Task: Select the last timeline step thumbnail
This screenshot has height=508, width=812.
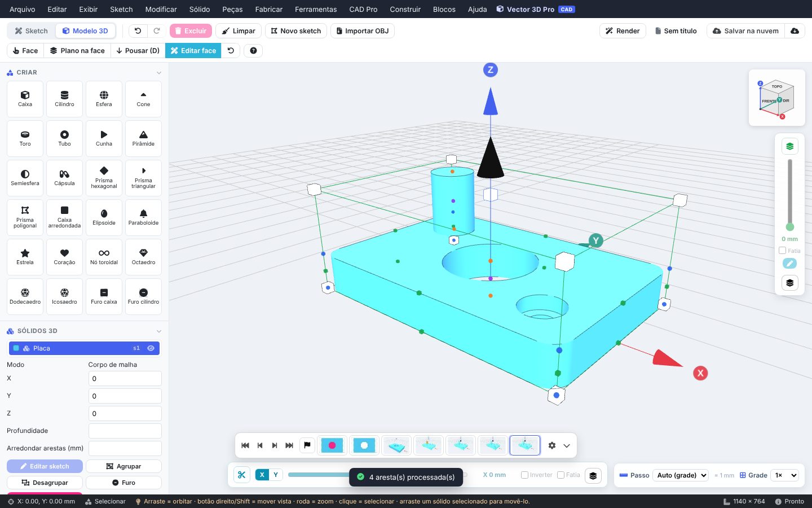Action: click(525, 445)
